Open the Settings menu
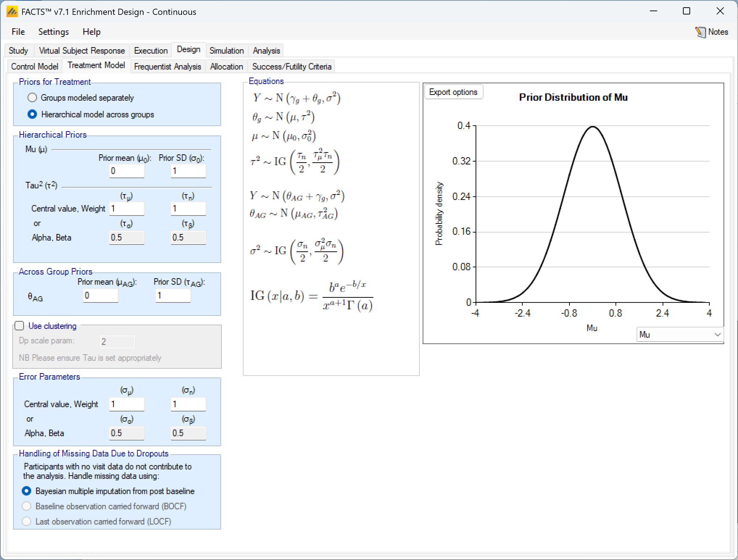This screenshot has height=560, width=738. (x=53, y=32)
